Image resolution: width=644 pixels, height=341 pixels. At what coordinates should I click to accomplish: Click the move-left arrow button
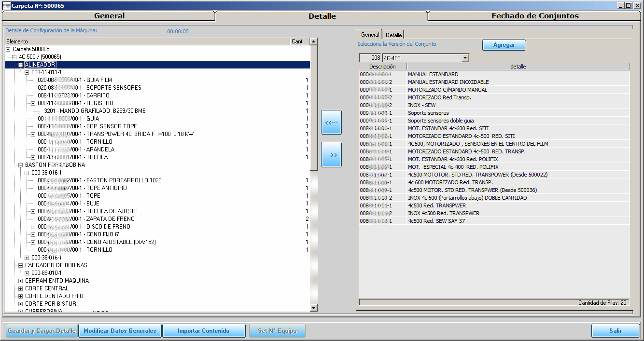click(331, 123)
